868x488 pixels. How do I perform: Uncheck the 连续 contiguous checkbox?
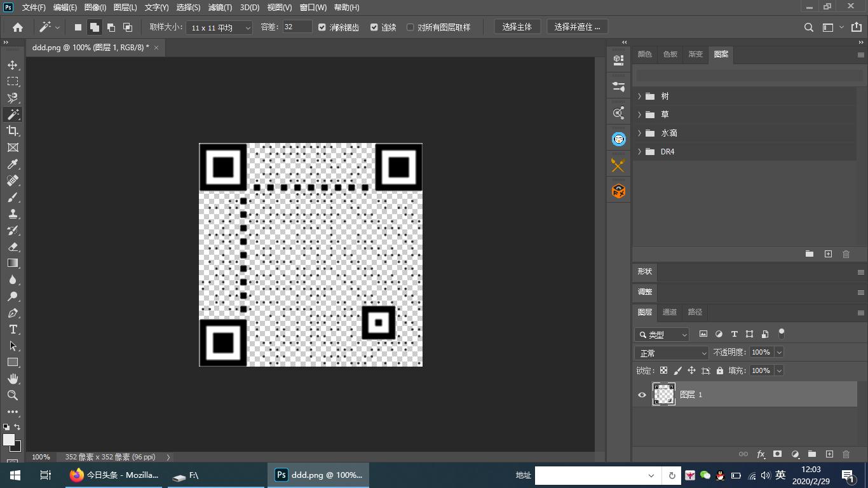tap(374, 27)
